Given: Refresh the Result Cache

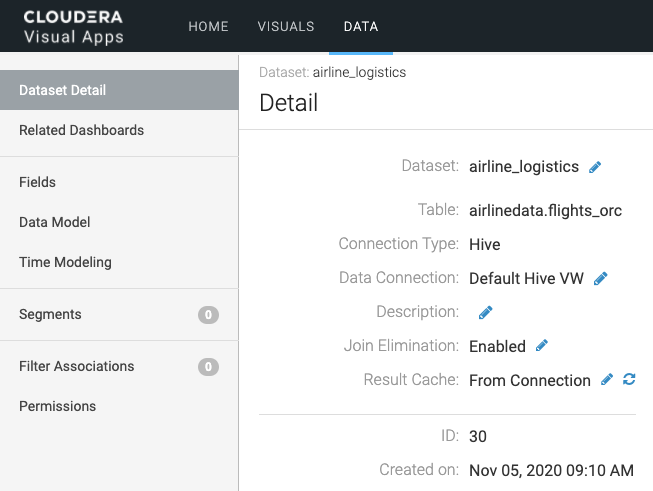Looking at the screenshot, I should (629, 380).
